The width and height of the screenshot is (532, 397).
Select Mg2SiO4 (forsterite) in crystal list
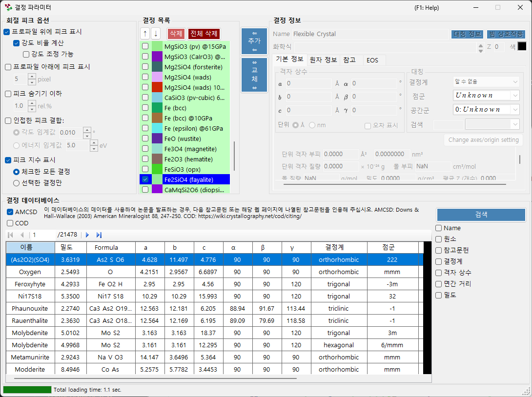[x=193, y=67]
